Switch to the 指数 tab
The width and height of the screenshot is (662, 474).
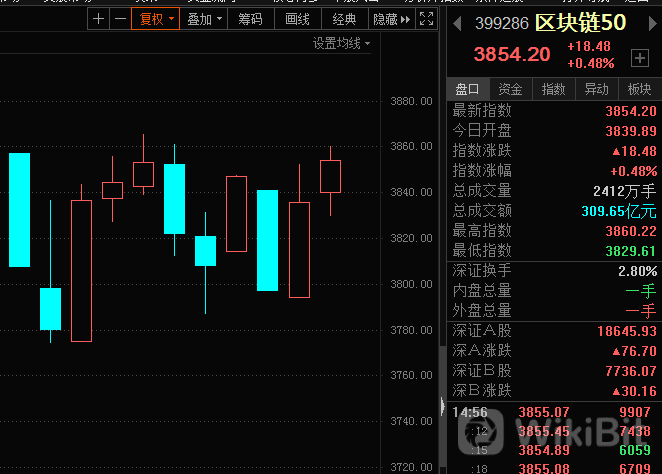point(553,89)
